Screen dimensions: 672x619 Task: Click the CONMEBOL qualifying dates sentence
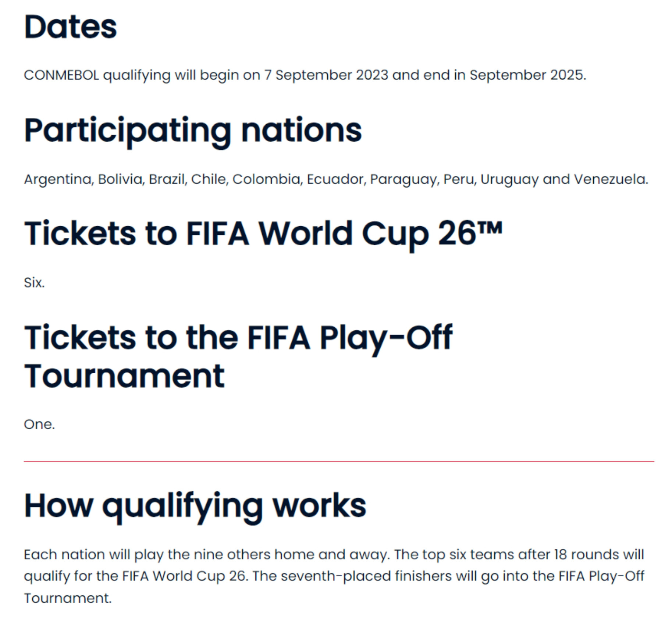(305, 75)
